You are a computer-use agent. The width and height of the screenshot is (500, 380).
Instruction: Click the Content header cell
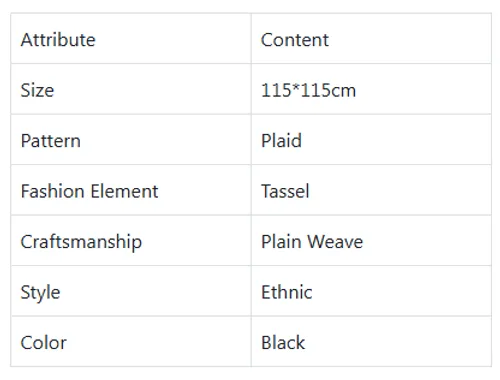coord(371,38)
